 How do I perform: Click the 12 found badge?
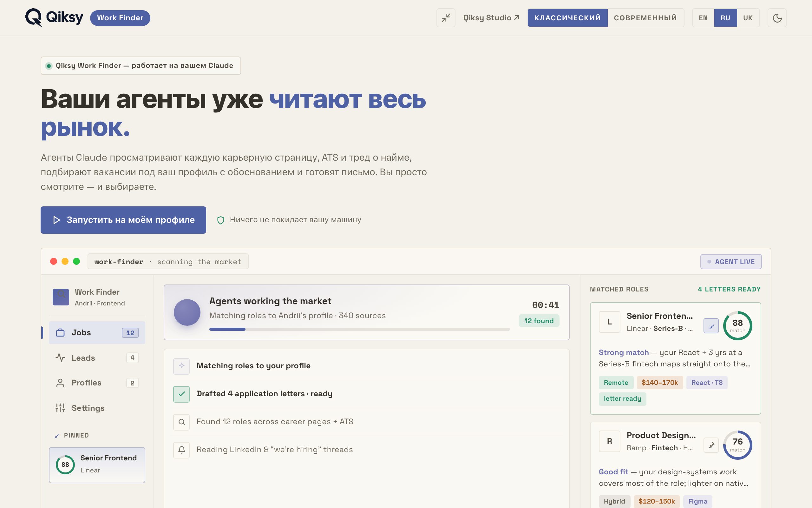coord(539,321)
